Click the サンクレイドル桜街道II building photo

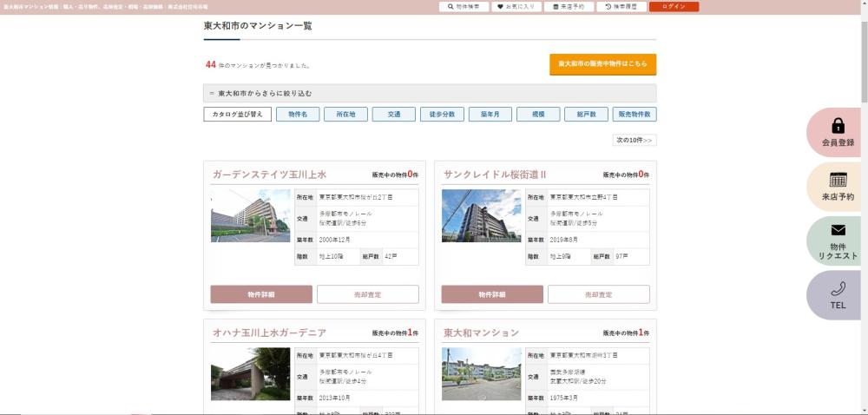[482, 216]
